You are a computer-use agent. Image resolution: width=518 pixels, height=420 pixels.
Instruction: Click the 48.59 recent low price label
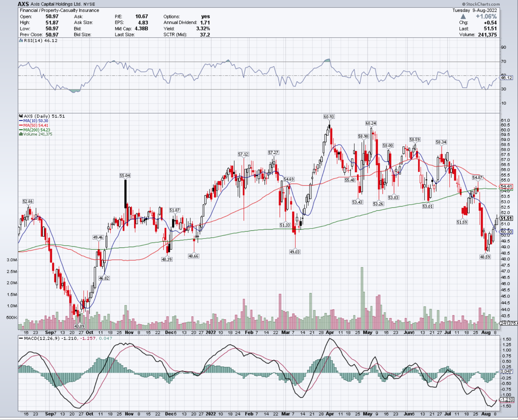click(485, 257)
